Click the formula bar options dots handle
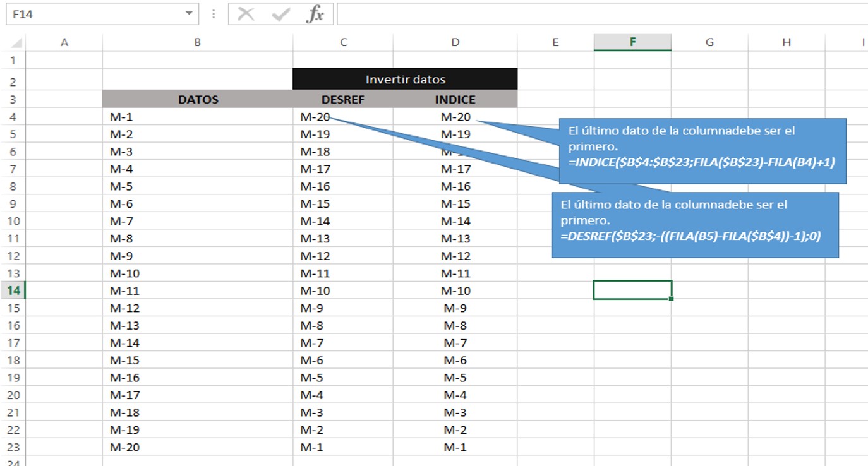Image resolution: width=868 pixels, height=466 pixels. (214, 14)
